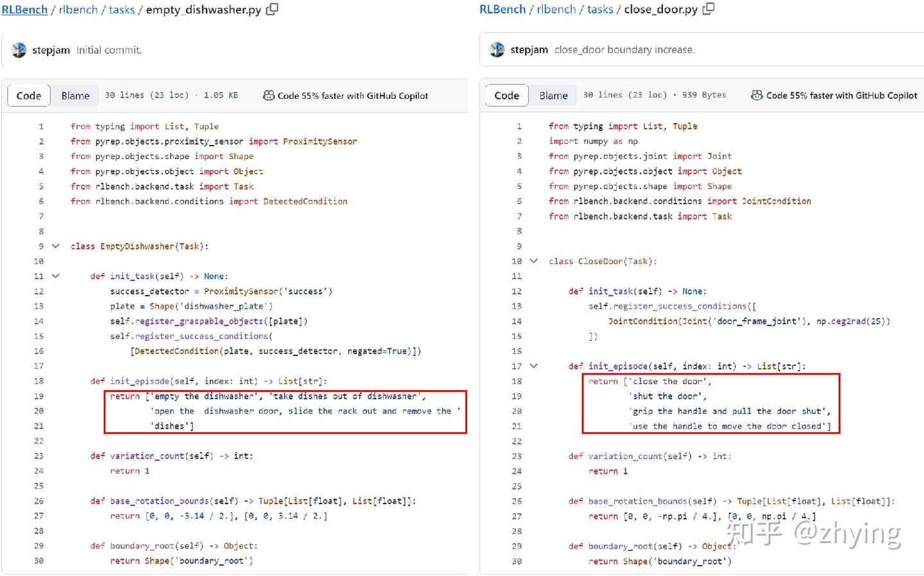Collapse the CloseDoor class definition
The width and height of the screenshot is (924, 576).
click(x=534, y=260)
